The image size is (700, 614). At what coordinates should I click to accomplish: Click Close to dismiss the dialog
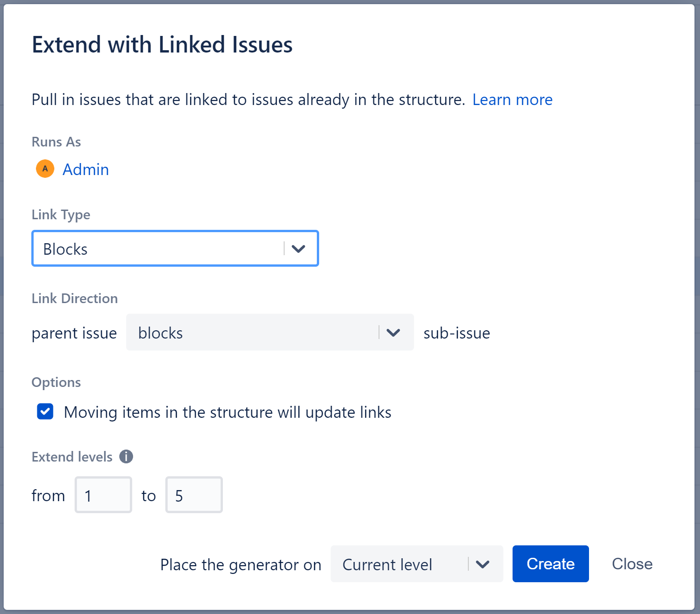[632, 564]
